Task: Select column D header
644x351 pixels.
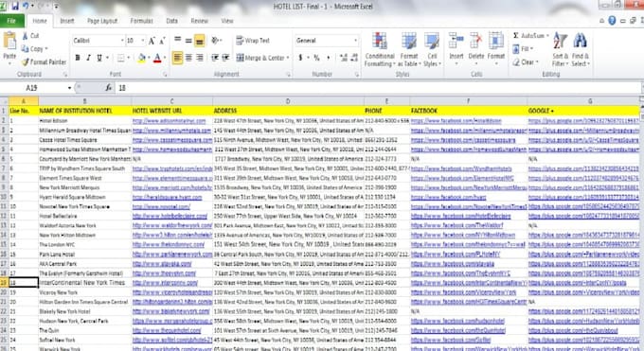Action: tap(288, 101)
